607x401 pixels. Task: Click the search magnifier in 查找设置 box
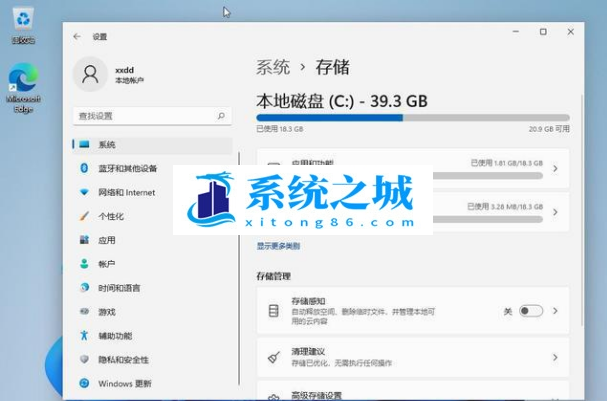[x=221, y=116]
